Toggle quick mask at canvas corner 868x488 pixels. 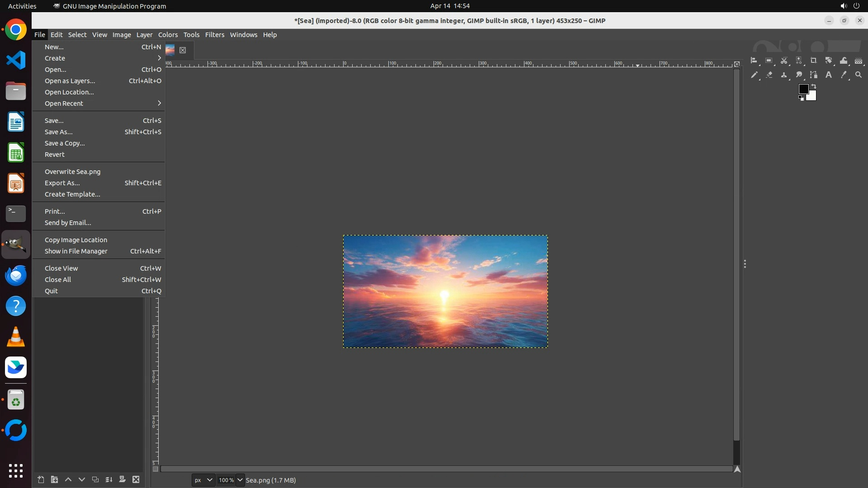[156, 469]
